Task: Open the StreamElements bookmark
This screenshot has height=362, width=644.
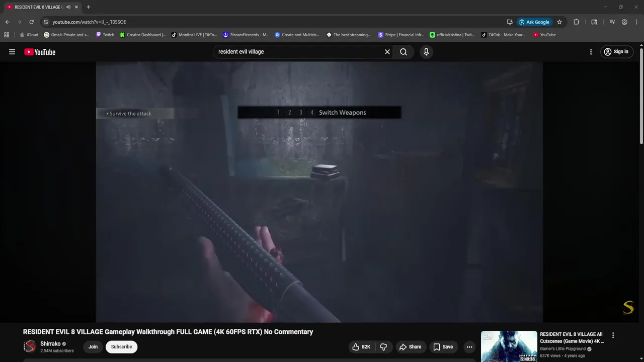Action: (x=246, y=35)
